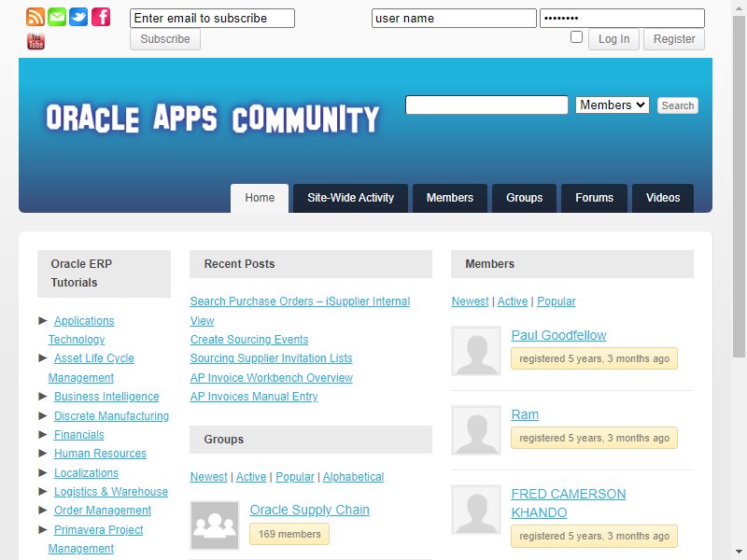Sort Groups by Newest
Viewport: 747px width, 560px height.
[208, 477]
